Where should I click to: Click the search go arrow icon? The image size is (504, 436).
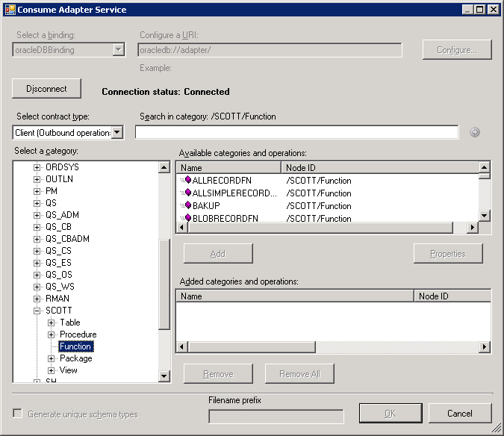tap(474, 132)
